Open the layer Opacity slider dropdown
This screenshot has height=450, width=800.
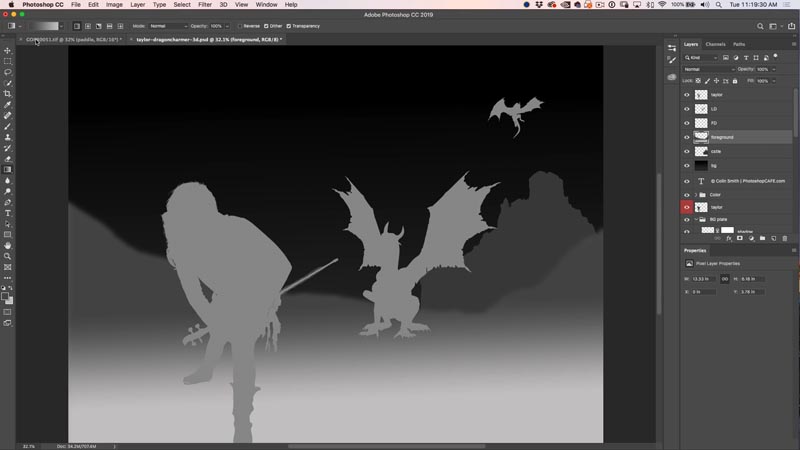click(x=774, y=69)
